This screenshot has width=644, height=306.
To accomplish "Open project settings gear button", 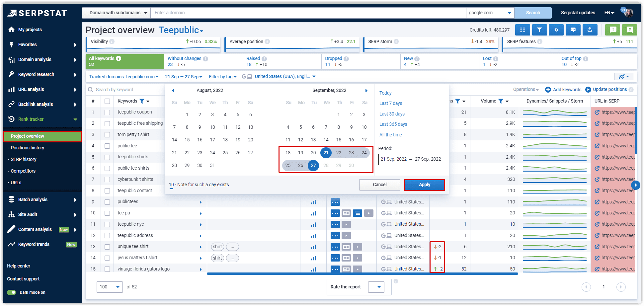I will [x=556, y=30].
